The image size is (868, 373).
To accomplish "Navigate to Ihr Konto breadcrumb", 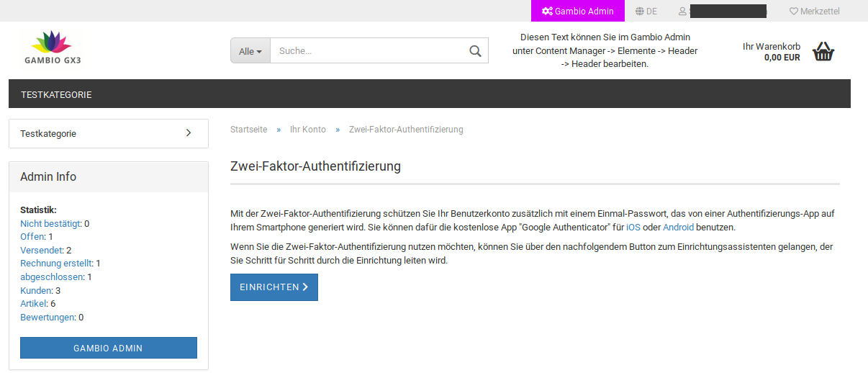I will (307, 130).
